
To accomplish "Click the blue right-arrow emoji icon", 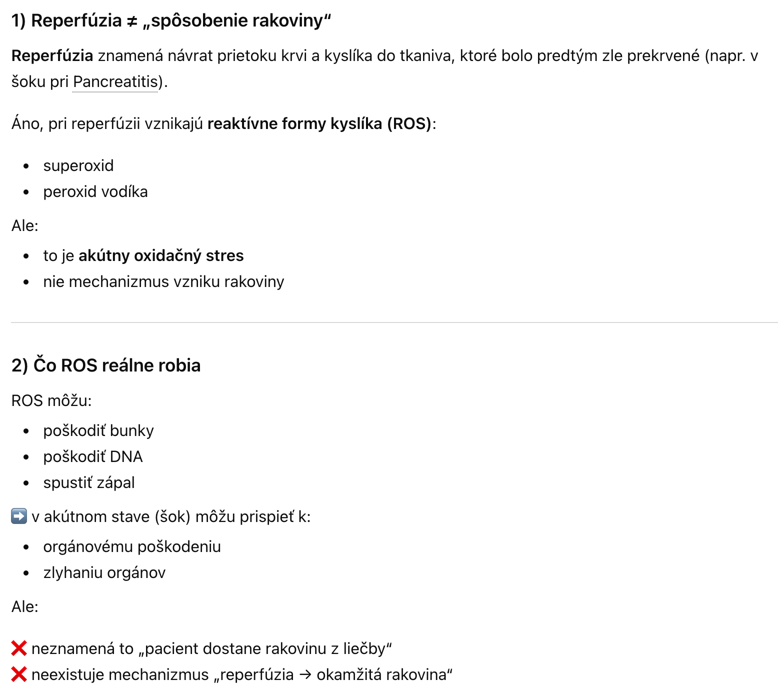I will pos(19,516).
